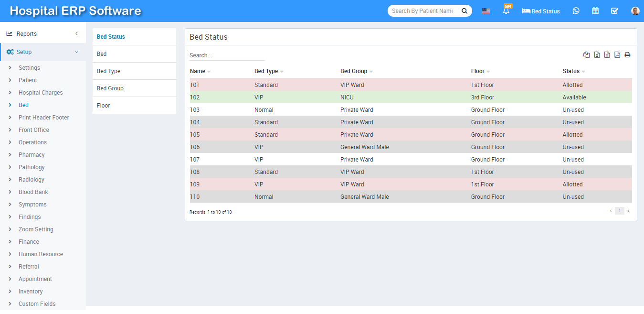Open WhatsApp chat icon in header
The image size is (644, 314).
(576, 11)
